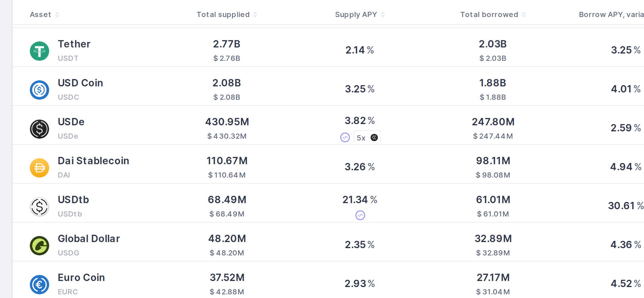Click Dai total borrowed 98.11M
The width and height of the screenshot is (644, 298).
pos(493,161)
